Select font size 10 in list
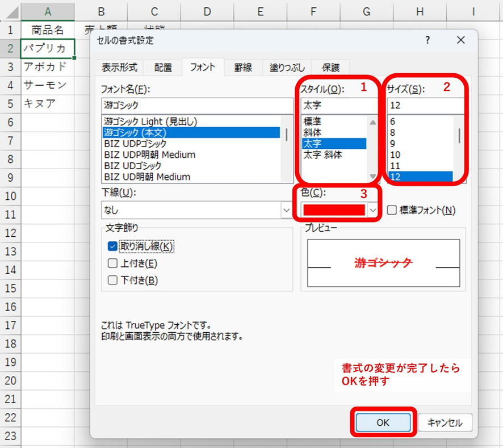 click(x=396, y=154)
